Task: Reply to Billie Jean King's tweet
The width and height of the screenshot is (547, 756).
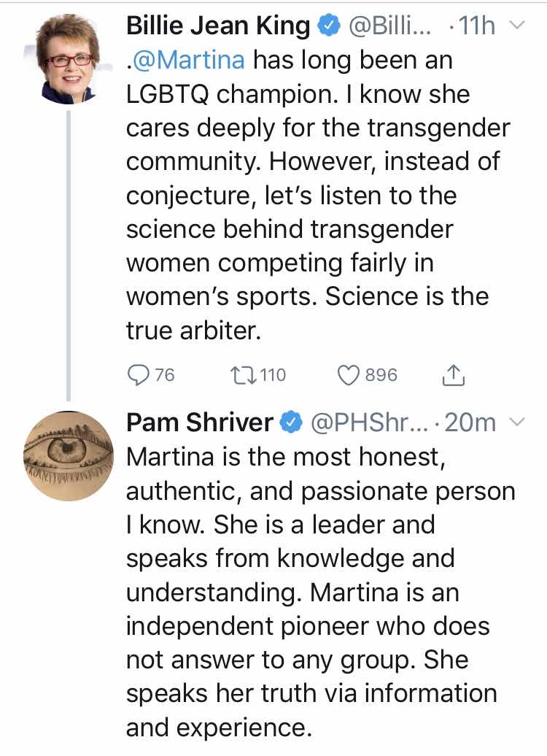Action: (139, 375)
